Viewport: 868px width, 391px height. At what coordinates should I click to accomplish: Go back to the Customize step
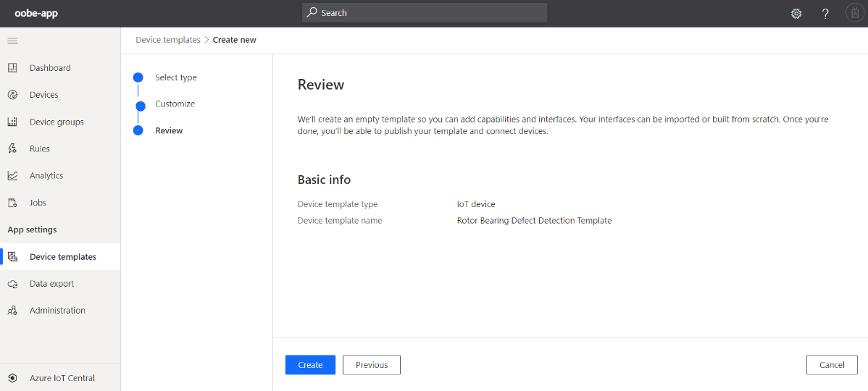(x=175, y=104)
